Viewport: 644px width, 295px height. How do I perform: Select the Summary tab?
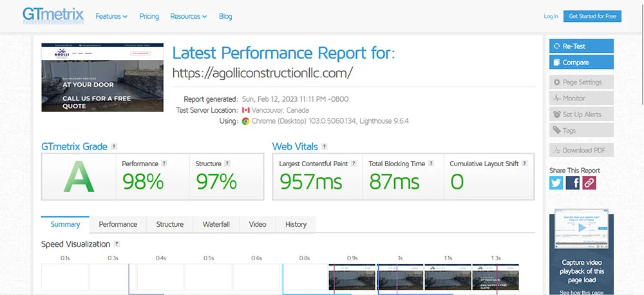coord(65,224)
